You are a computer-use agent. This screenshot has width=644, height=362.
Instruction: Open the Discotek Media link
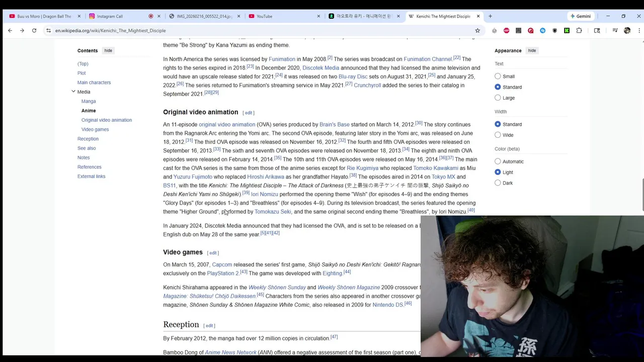[x=320, y=68]
